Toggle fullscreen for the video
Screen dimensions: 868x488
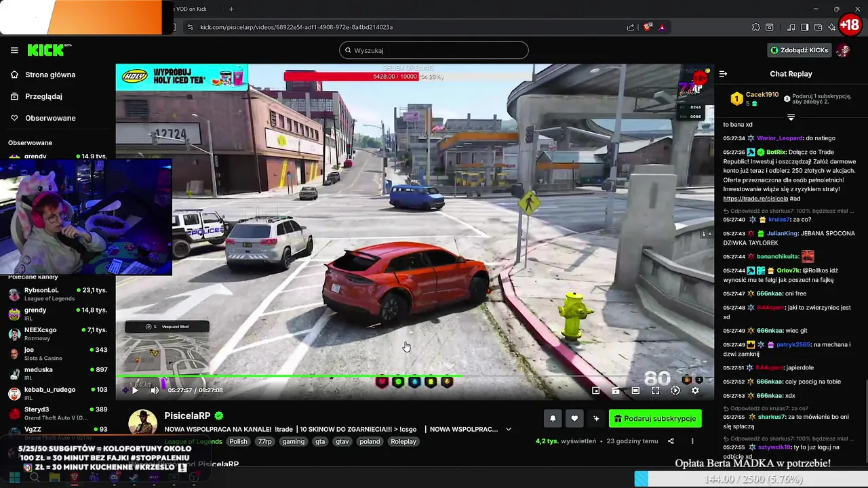click(655, 390)
